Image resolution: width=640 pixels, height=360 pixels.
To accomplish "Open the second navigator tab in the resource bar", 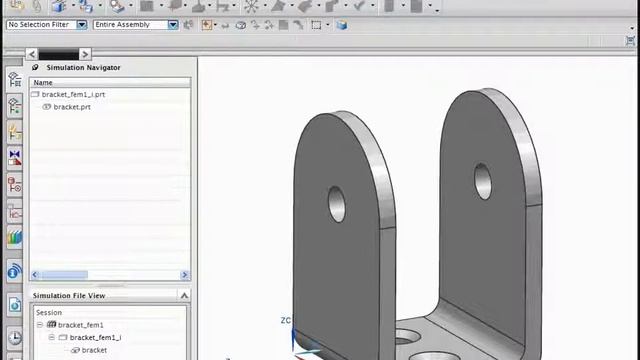I will (x=15, y=105).
